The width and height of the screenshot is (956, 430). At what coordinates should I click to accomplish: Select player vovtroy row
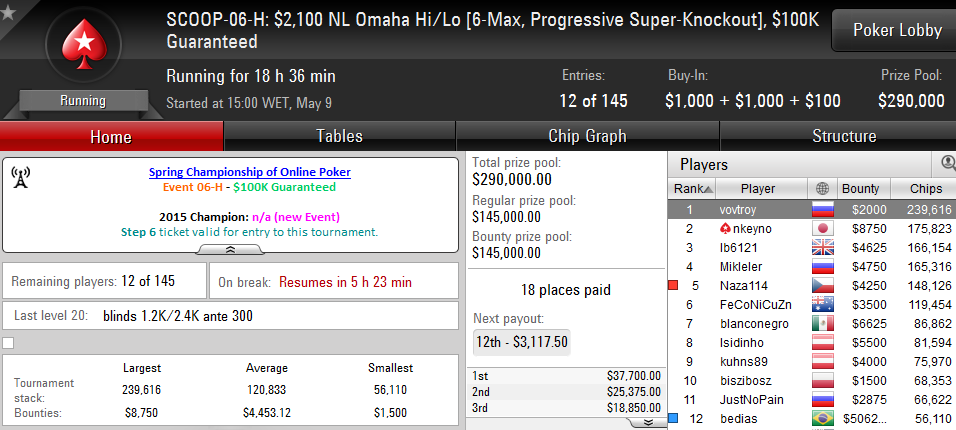[812, 210]
